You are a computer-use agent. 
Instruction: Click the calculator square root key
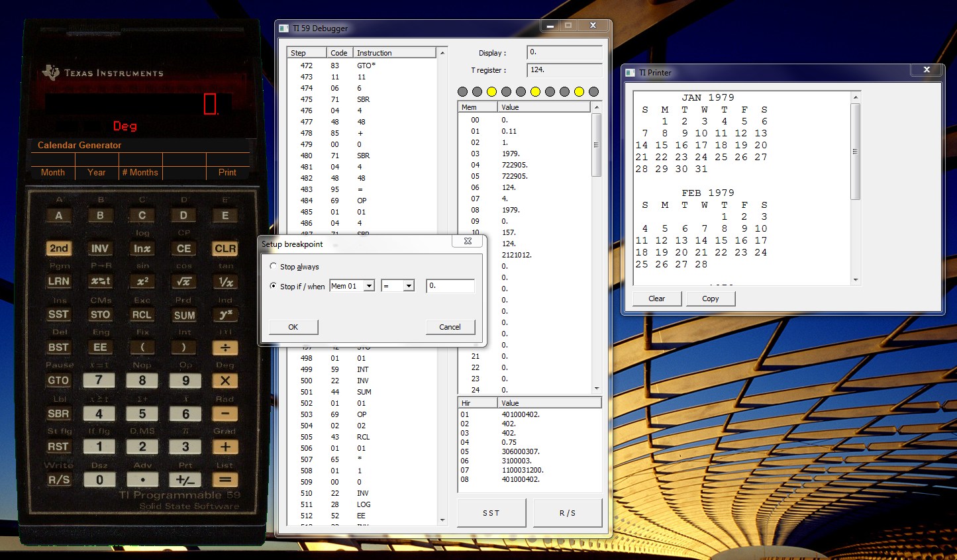(x=183, y=281)
